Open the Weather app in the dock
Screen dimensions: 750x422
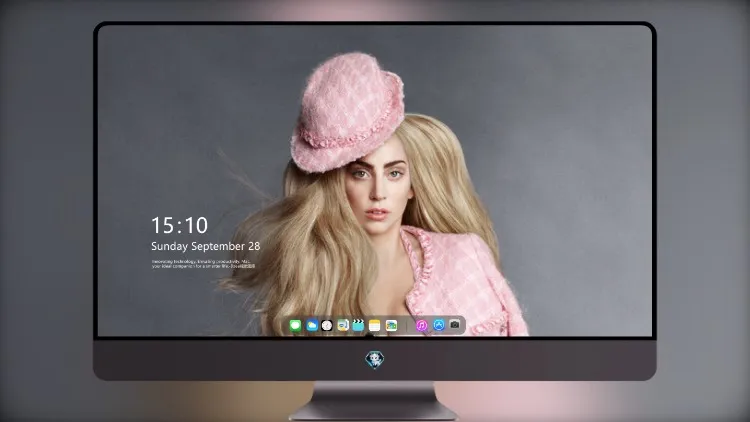click(x=312, y=326)
